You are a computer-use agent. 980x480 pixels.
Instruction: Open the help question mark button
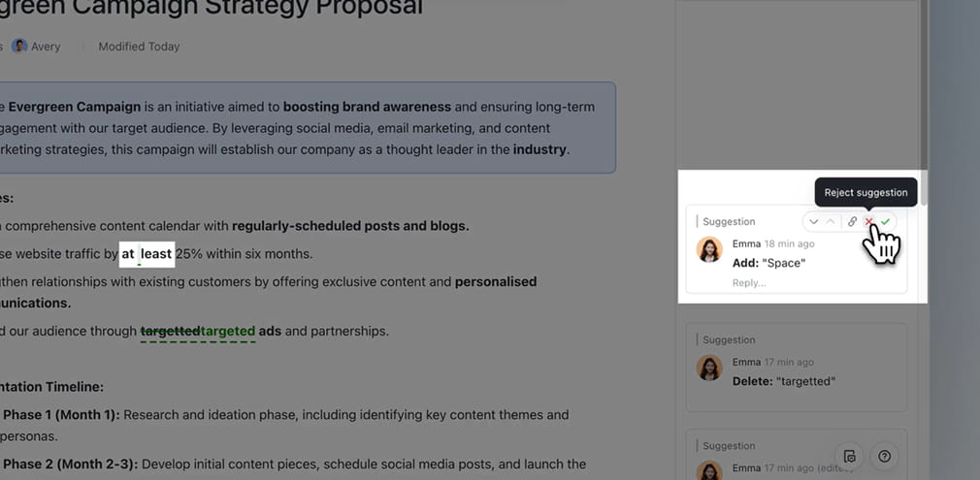pos(884,456)
